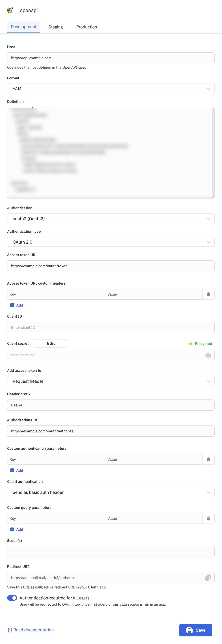The width and height of the screenshot is (222, 644).
Task: Delete the custom authentication parameter row
Action: [x=208, y=459]
